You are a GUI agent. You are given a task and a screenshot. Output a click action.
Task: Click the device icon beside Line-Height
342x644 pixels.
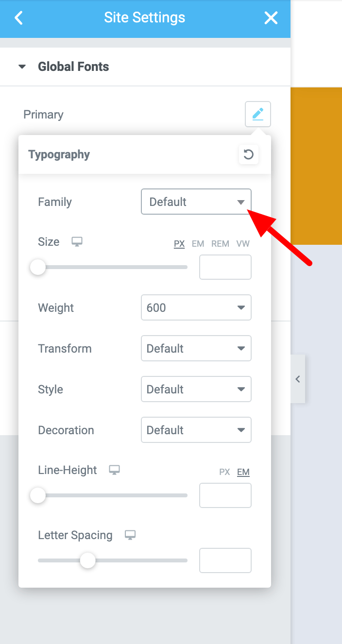coord(114,470)
